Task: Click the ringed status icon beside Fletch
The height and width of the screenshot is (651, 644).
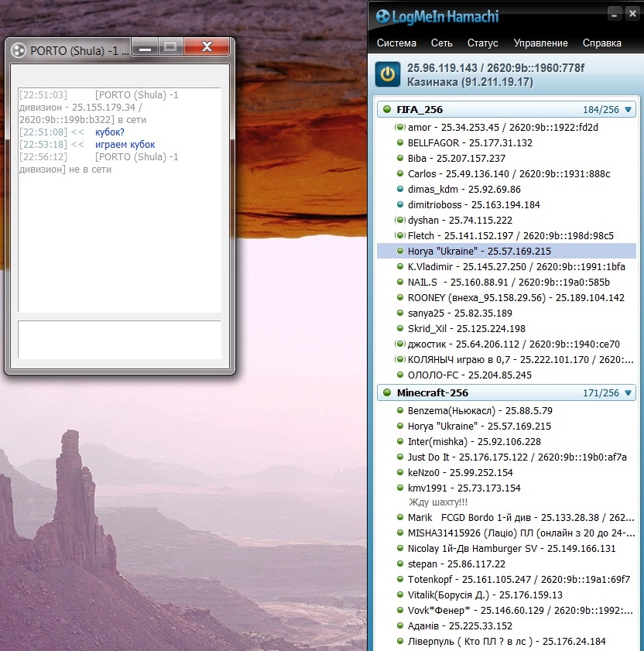Action: [x=400, y=235]
